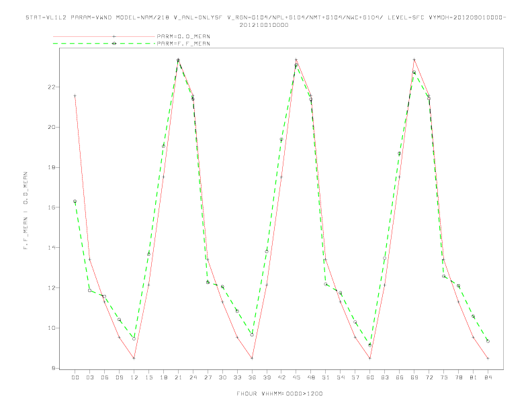Click the PARM=O.O_MEAN legend label
Image resolution: width=532 pixels, height=411 pixels.
point(183,36)
